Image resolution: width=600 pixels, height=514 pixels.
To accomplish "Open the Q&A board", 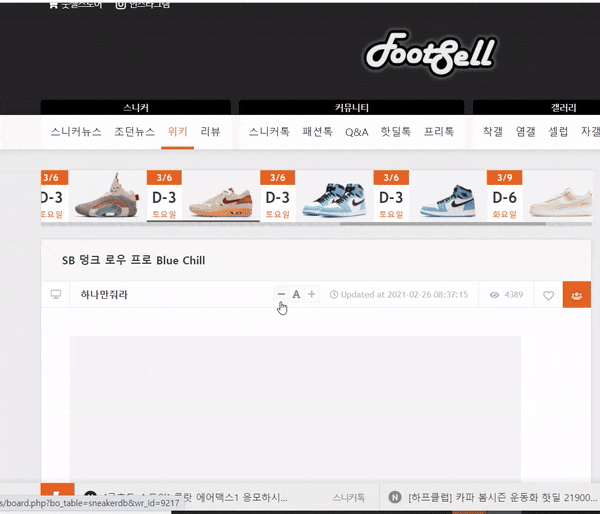I will coord(357,132).
